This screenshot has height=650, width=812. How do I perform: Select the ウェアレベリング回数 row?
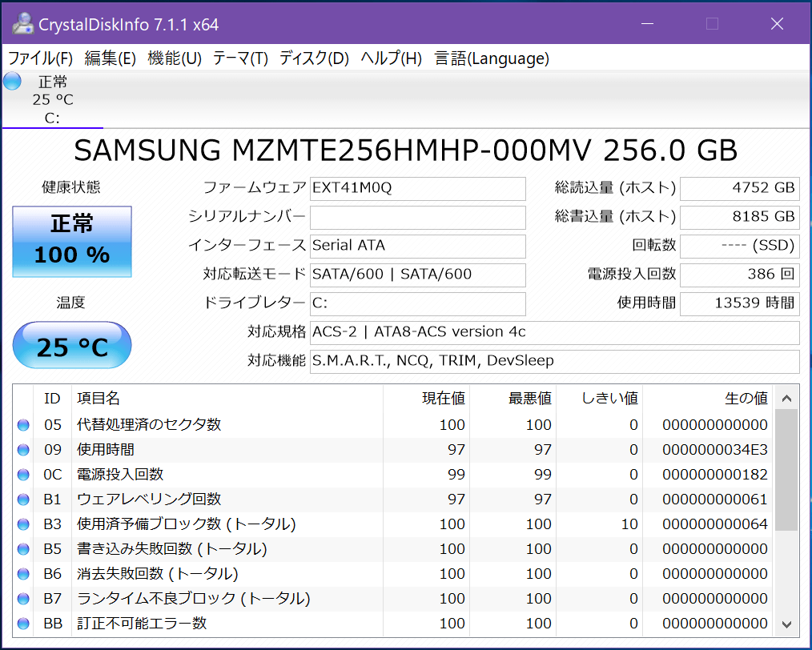click(393, 500)
